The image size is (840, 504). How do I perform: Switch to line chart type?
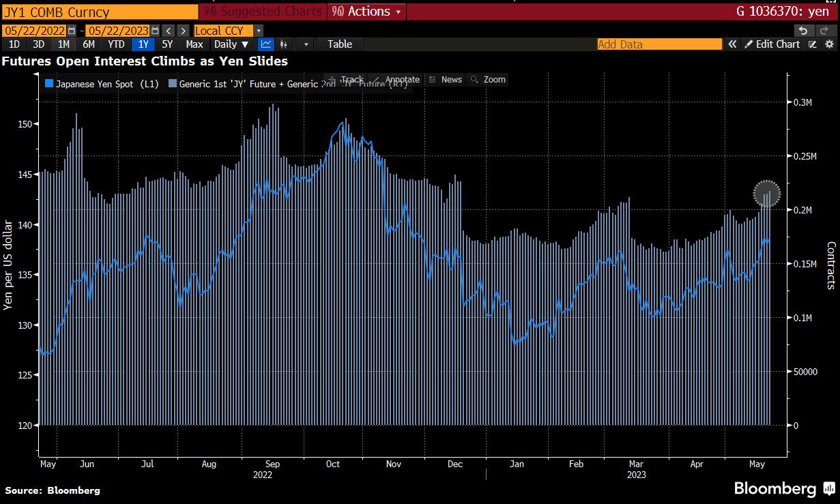click(x=266, y=44)
